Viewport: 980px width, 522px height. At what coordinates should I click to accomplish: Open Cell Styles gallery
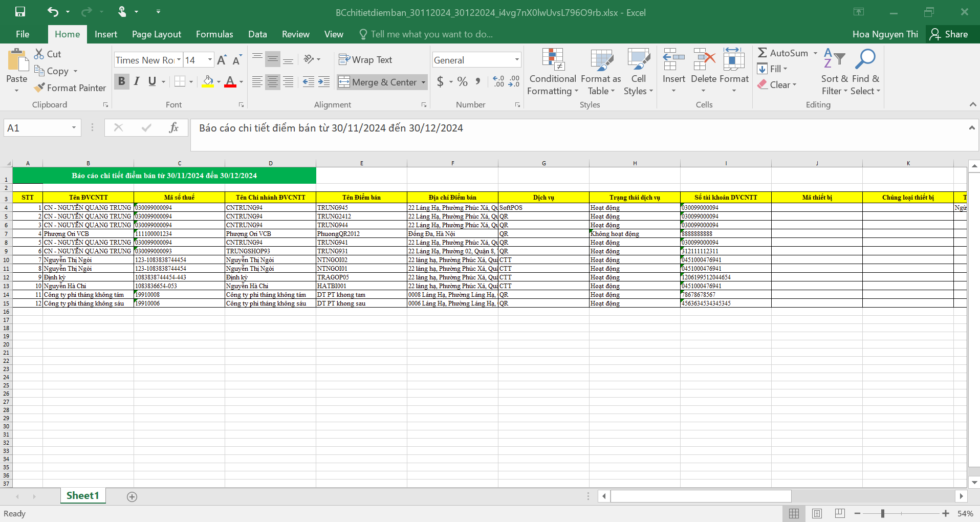(639, 72)
